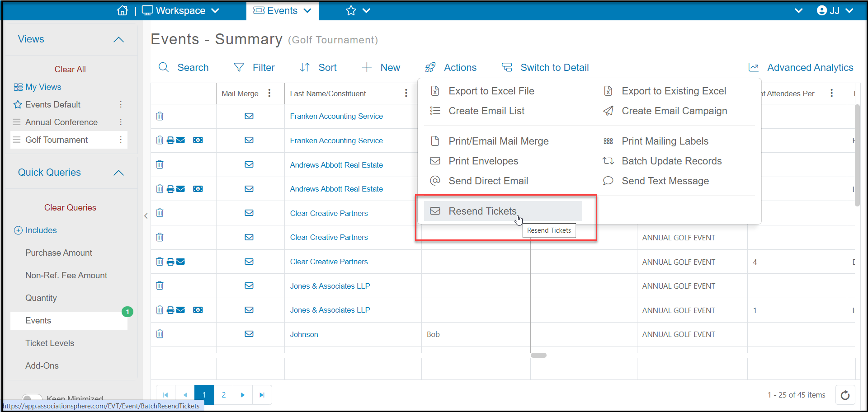
Task: Open Attendees Per column options menu
Action: [x=831, y=93]
